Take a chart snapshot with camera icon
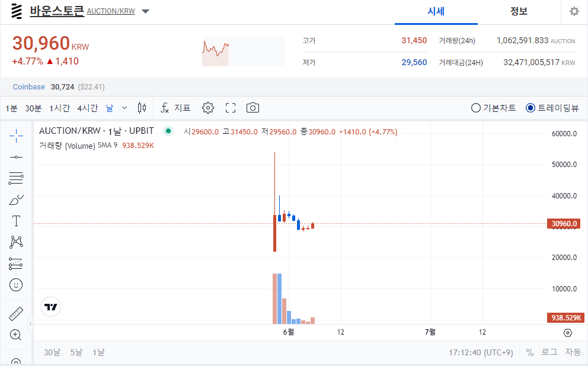Screen dimensions: 588x366 point(253,108)
